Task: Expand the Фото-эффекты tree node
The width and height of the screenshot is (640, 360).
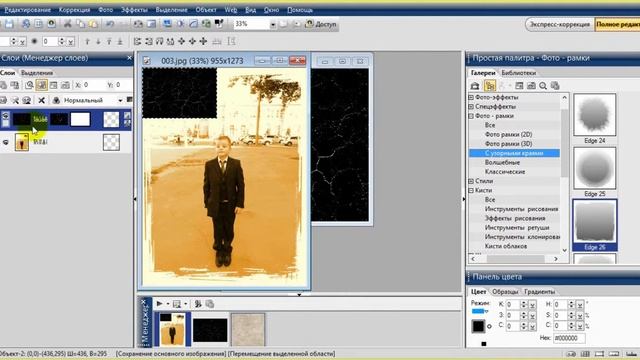Action: tap(471, 97)
